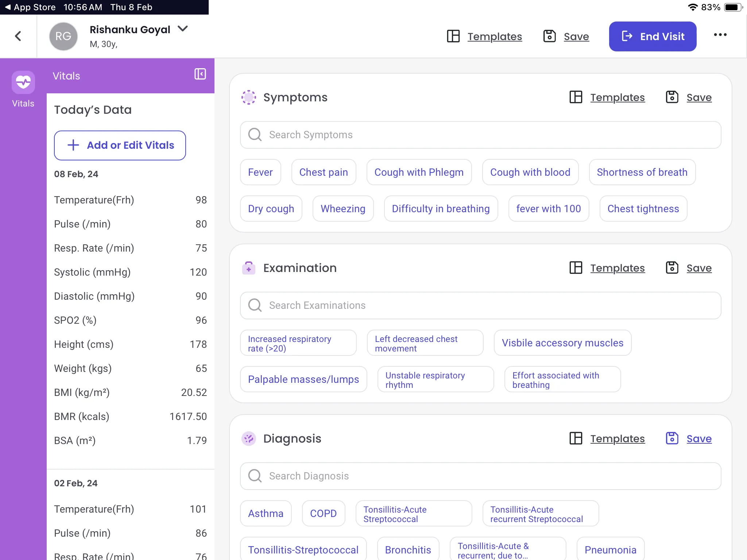Click the Diagnosis section icon

pos(249,439)
